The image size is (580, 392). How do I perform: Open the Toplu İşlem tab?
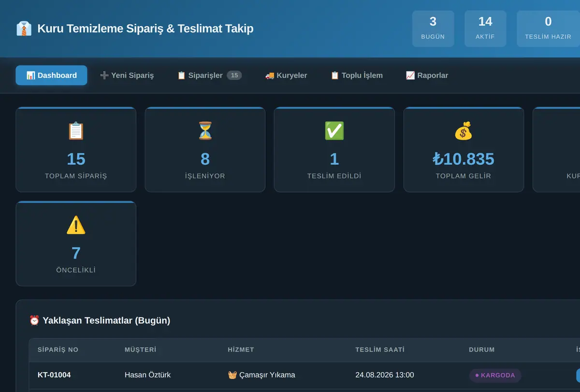pyautogui.click(x=357, y=75)
